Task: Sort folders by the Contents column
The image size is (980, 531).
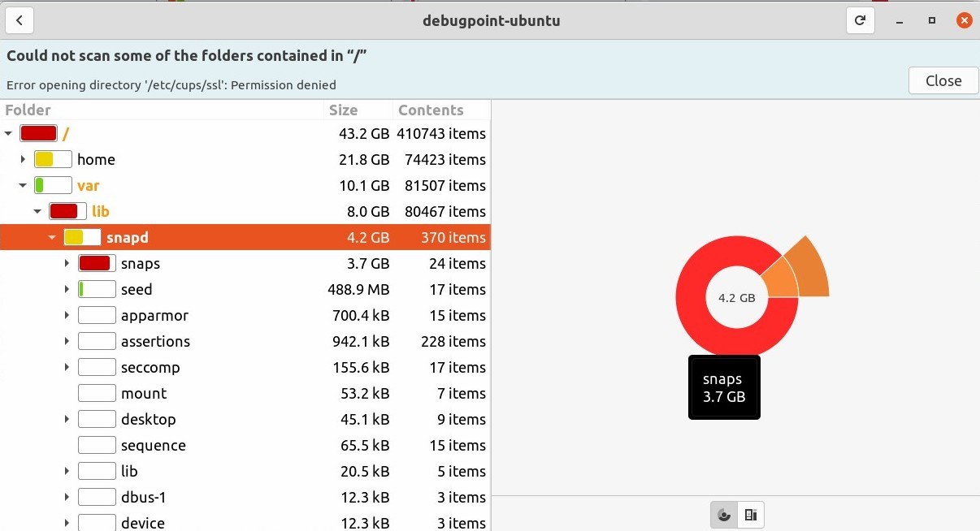Action: tap(429, 110)
